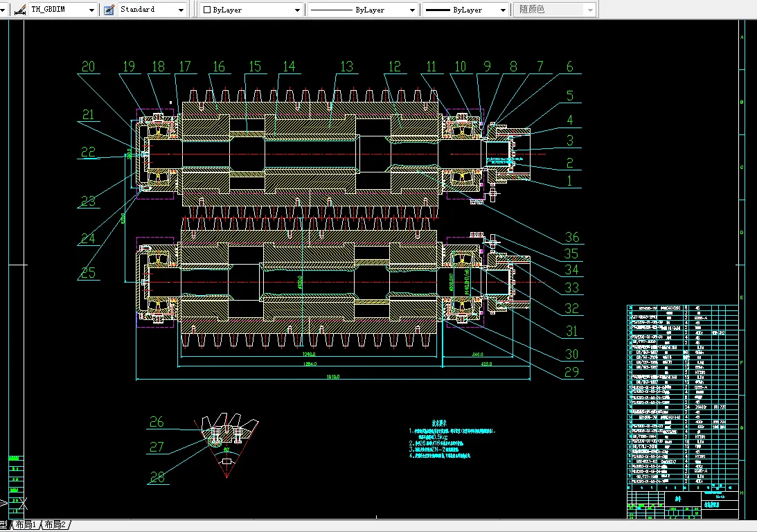Screen dimensions: 757x532
Task: Click callout number 26 near detail view
Action: pos(157,421)
